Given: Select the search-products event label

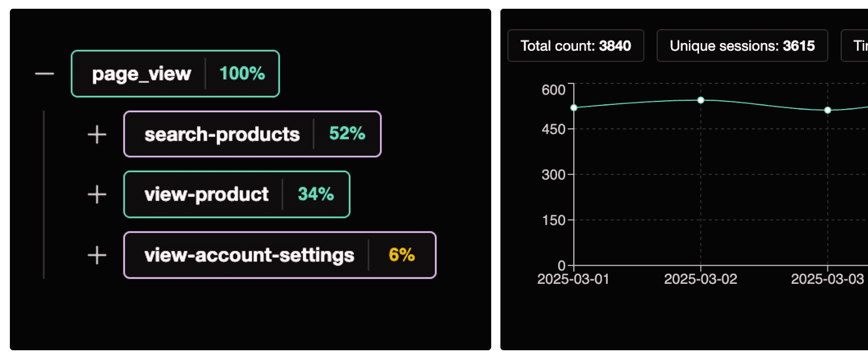Looking at the screenshot, I should click(222, 135).
